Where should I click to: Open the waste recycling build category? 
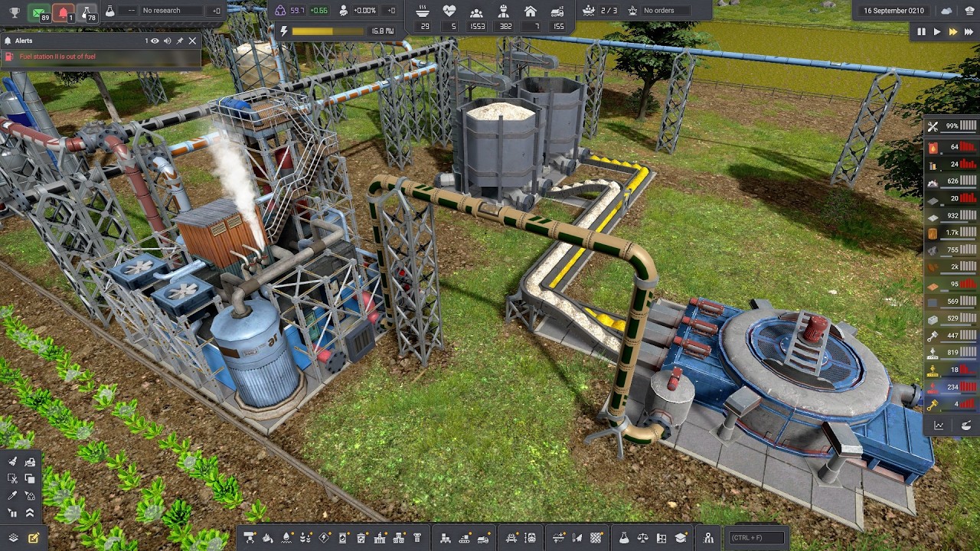[x=361, y=538]
